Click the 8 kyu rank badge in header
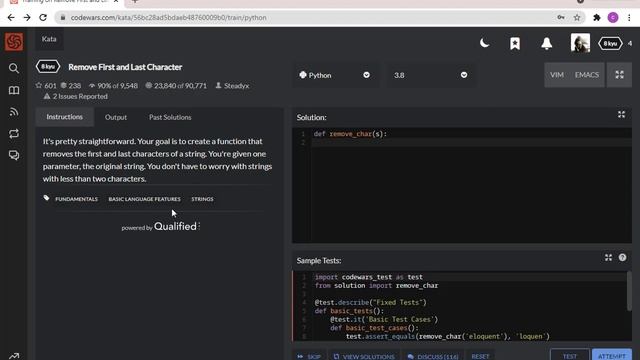 610,43
